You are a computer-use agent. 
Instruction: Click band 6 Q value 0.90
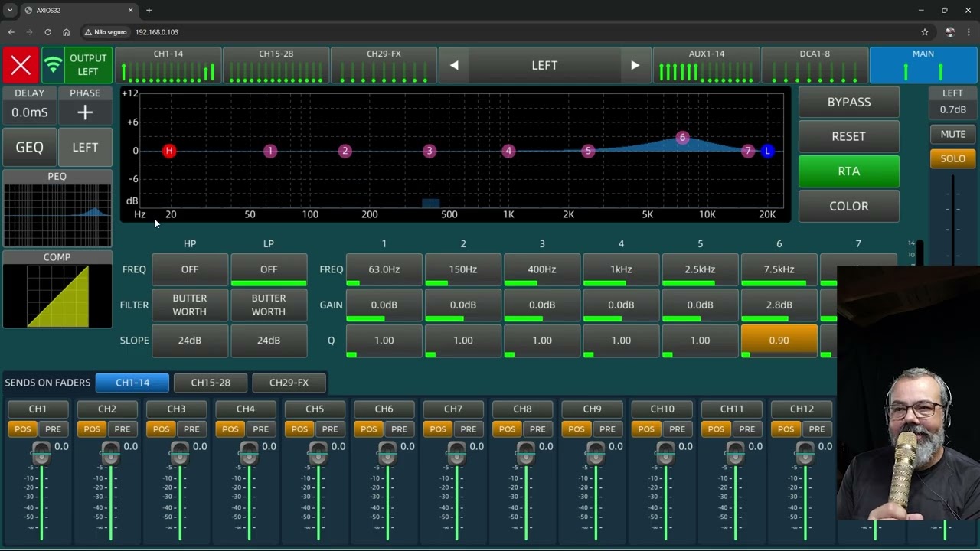779,341
